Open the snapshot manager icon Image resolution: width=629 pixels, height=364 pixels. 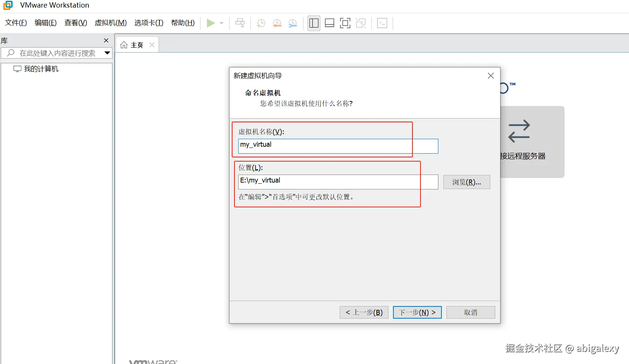point(293,23)
